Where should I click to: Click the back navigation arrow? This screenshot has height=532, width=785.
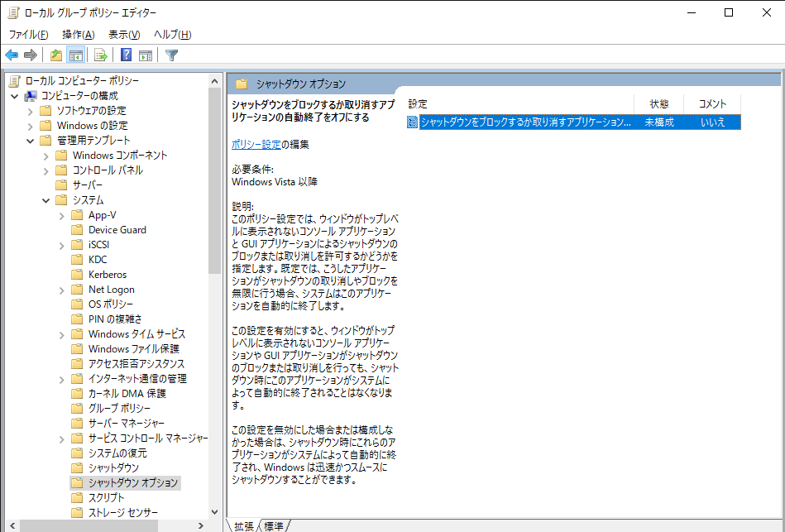click(x=11, y=55)
